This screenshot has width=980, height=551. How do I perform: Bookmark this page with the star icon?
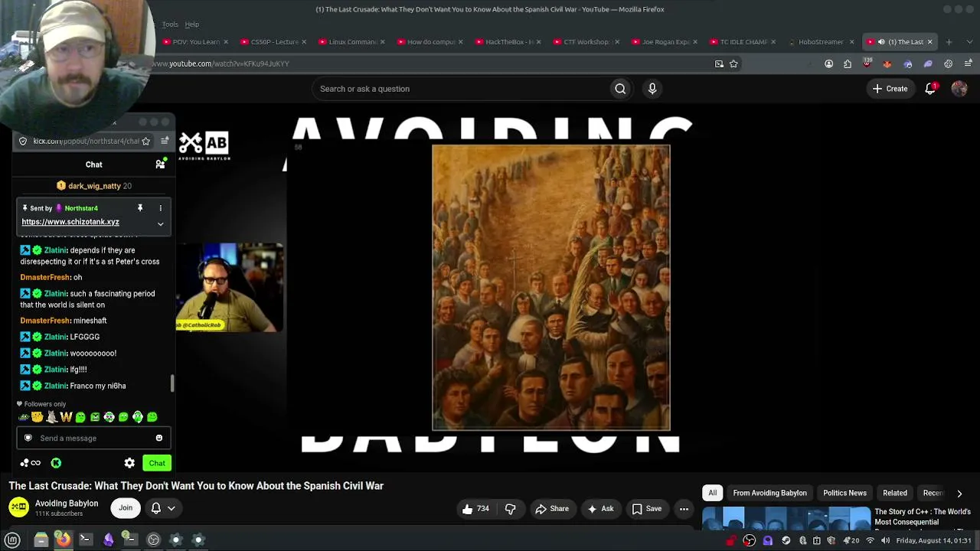(x=733, y=64)
